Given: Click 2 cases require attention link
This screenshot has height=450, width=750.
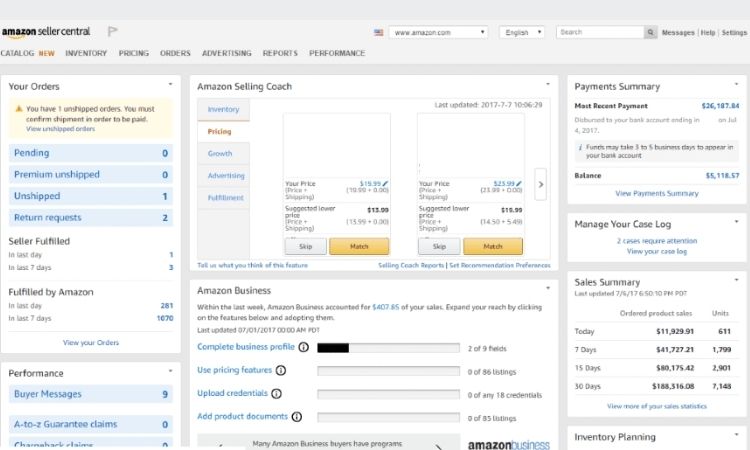Looking at the screenshot, I should pos(657,241).
